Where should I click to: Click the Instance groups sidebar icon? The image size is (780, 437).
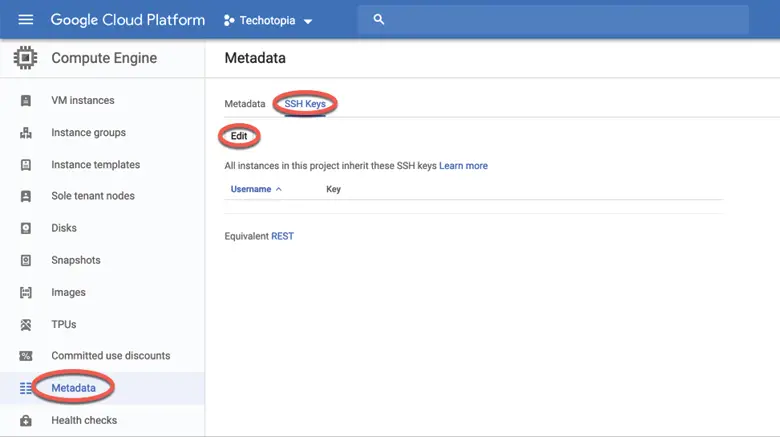(27, 133)
